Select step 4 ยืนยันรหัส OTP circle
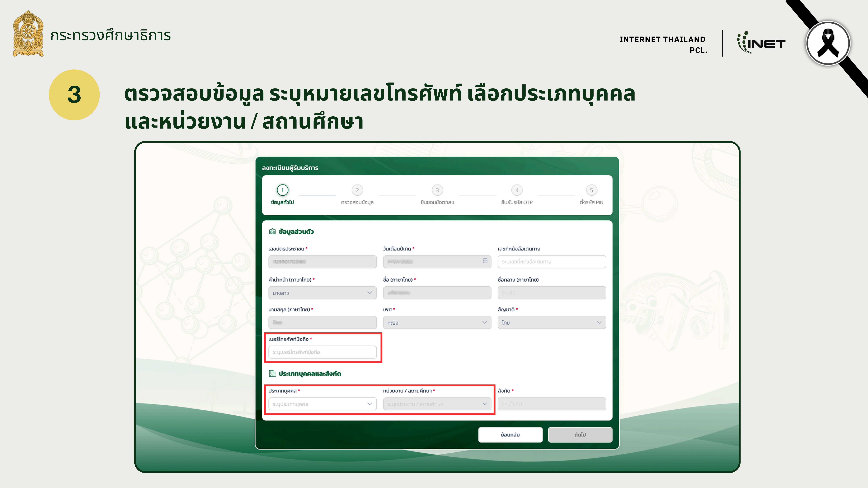This screenshot has height=488, width=868. [517, 190]
